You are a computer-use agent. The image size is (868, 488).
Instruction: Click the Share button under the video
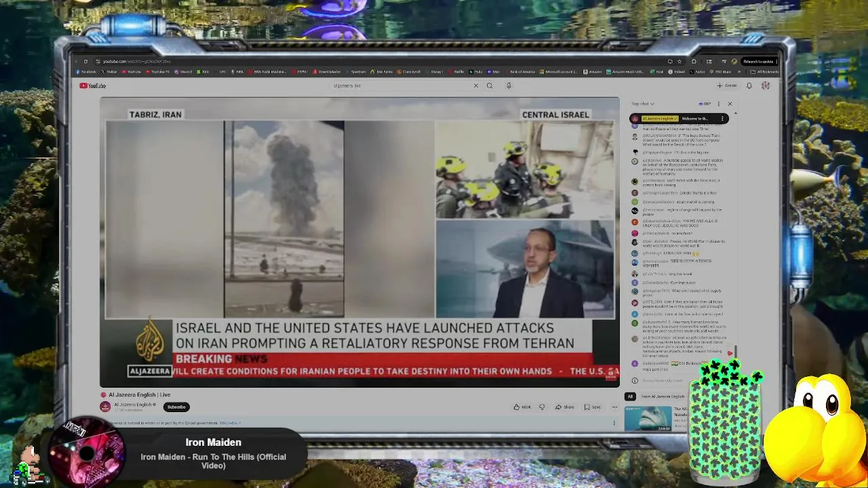(565, 407)
